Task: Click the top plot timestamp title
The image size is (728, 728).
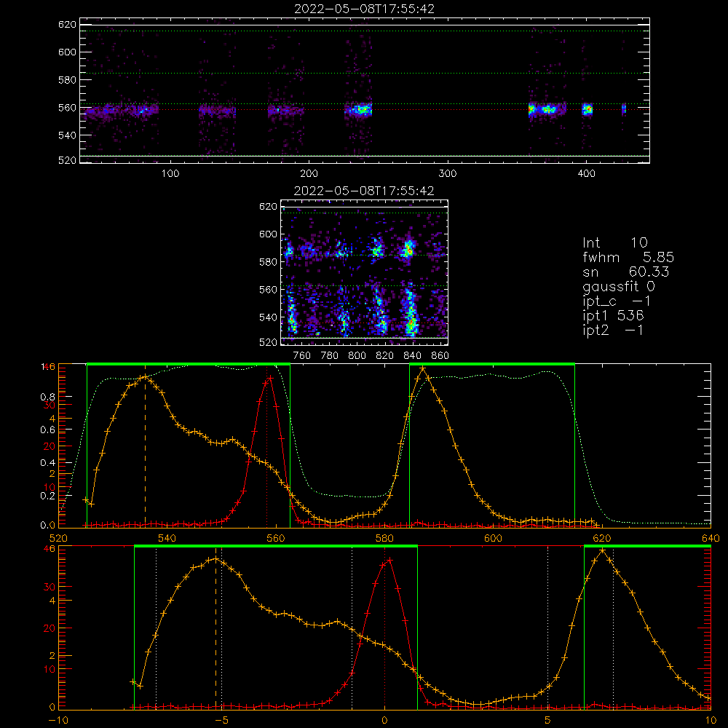Action: click(x=364, y=9)
